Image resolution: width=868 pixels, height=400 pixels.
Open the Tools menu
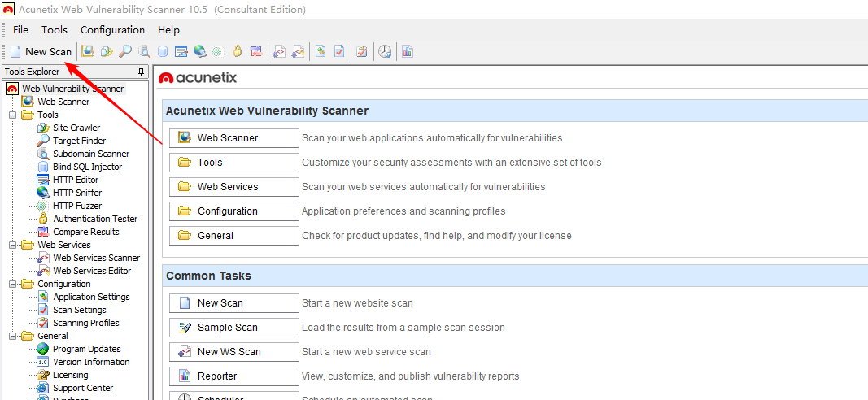coord(55,30)
